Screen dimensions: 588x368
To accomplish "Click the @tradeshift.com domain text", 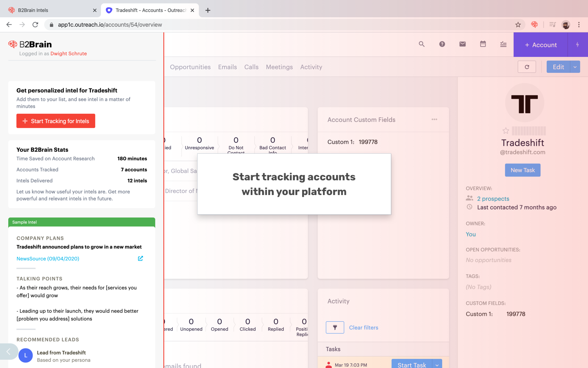I will pos(523,152).
